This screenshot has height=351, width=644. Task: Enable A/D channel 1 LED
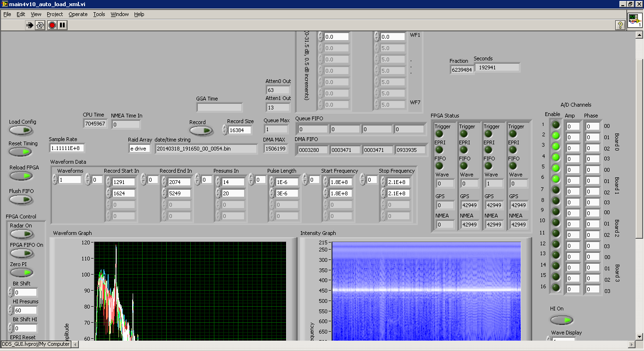click(556, 125)
